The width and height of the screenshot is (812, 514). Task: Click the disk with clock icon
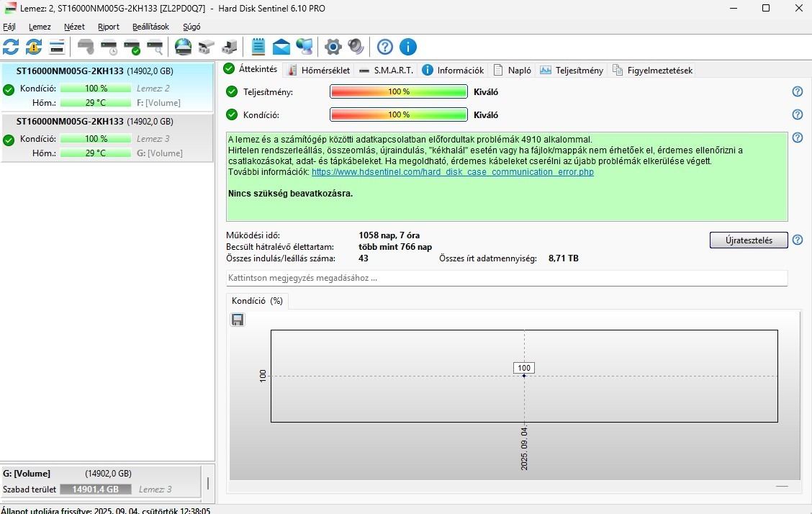click(109, 47)
